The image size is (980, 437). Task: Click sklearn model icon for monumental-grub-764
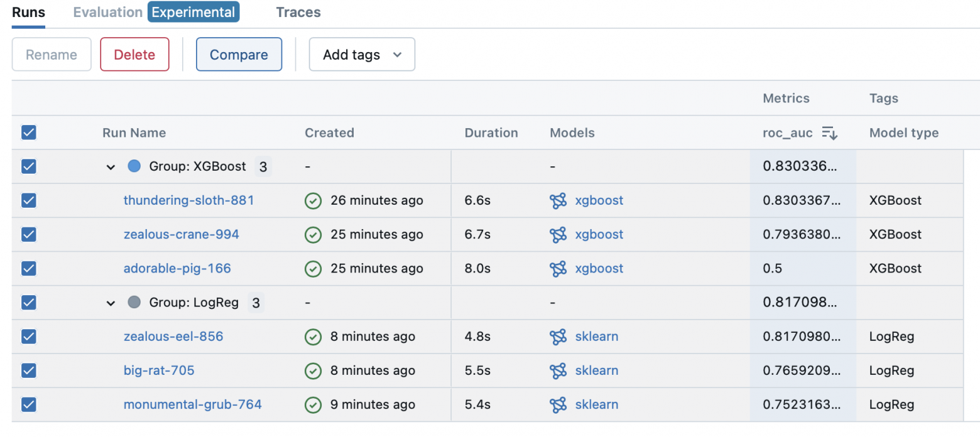[558, 404]
